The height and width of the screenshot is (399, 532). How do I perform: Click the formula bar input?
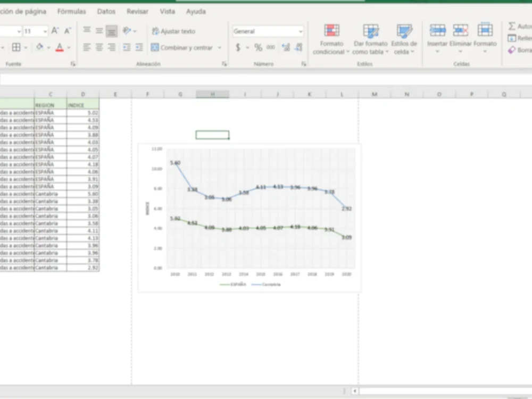pyautogui.click(x=266, y=79)
